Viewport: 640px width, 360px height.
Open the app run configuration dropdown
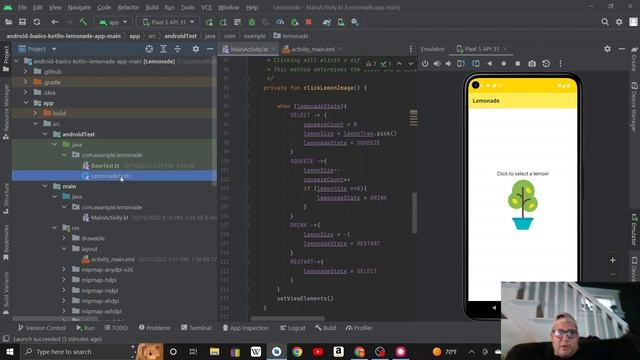point(113,22)
